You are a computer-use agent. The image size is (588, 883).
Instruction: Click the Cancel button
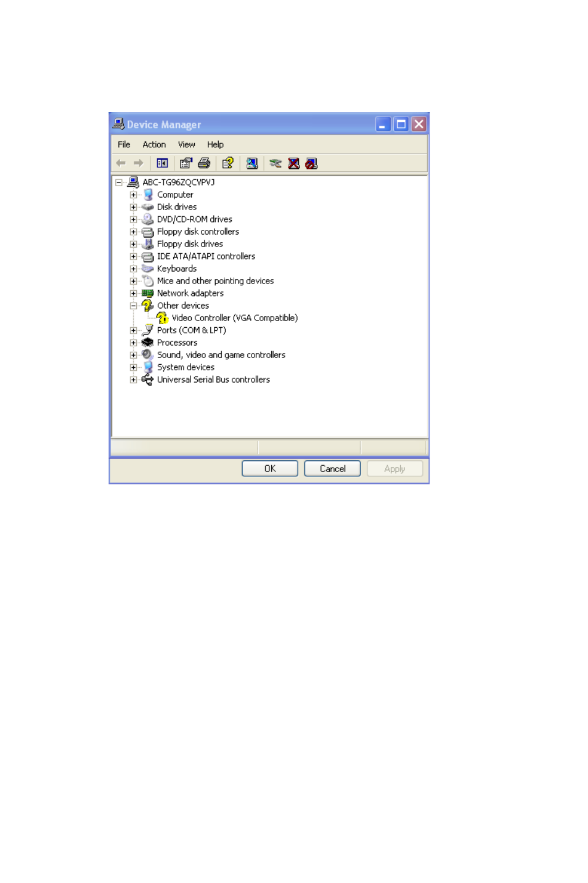(332, 469)
